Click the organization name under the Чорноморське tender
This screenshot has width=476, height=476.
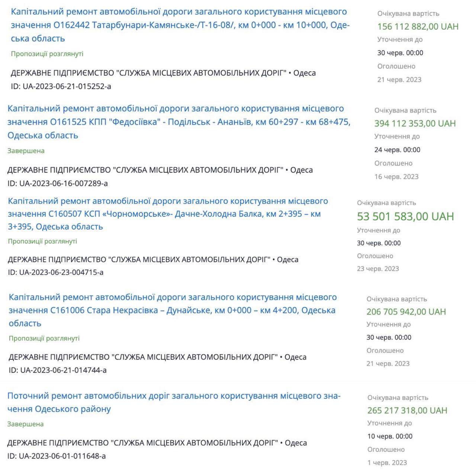pyautogui.click(x=139, y=259)
